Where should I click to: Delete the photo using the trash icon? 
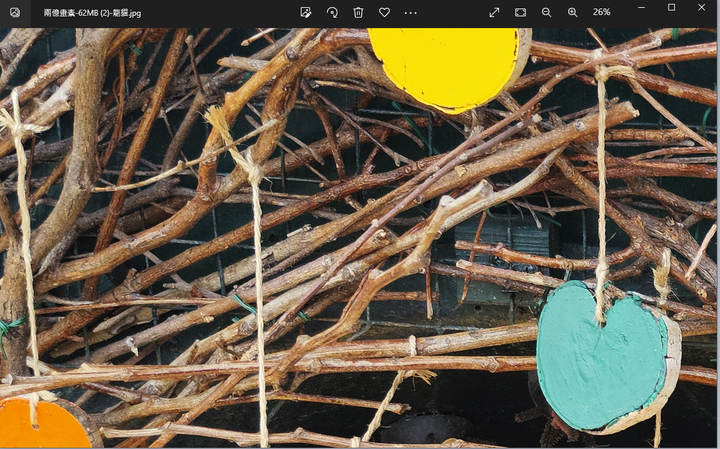tap(358, 12)
